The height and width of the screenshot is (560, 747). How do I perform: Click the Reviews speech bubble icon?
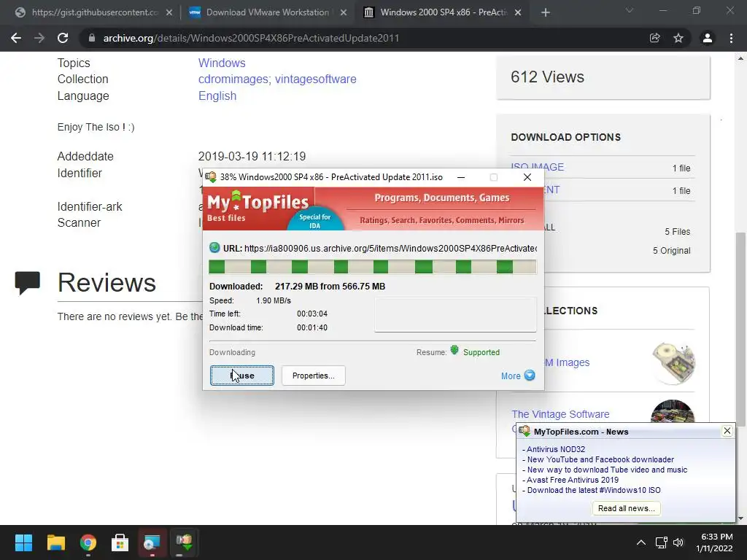click(27, 283)
